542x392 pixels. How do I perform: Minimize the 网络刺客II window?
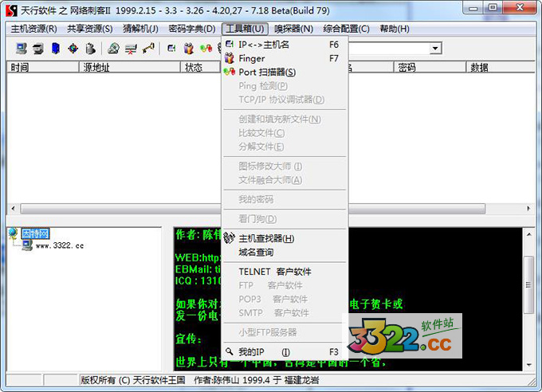pos(473,8)
